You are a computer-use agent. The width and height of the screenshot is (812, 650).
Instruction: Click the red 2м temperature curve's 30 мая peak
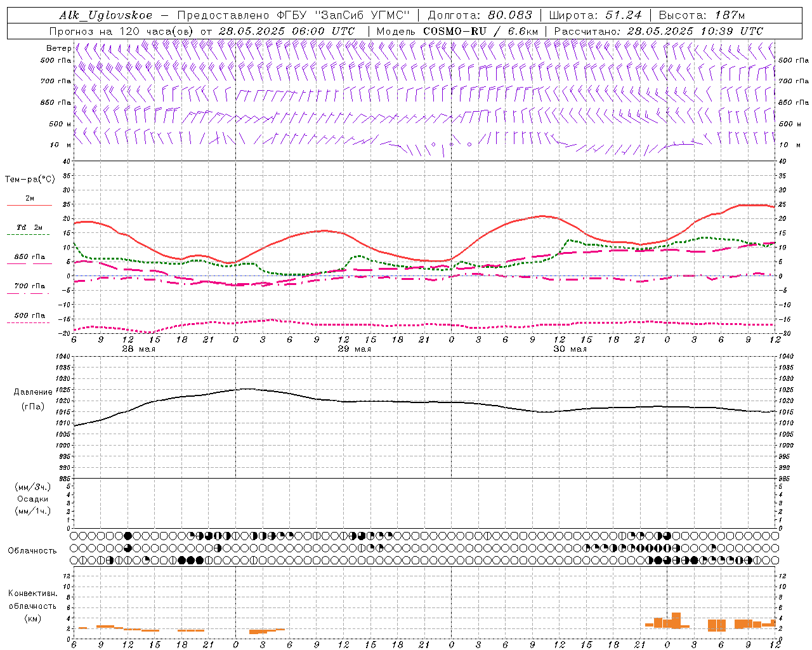[x=544, y=216]
